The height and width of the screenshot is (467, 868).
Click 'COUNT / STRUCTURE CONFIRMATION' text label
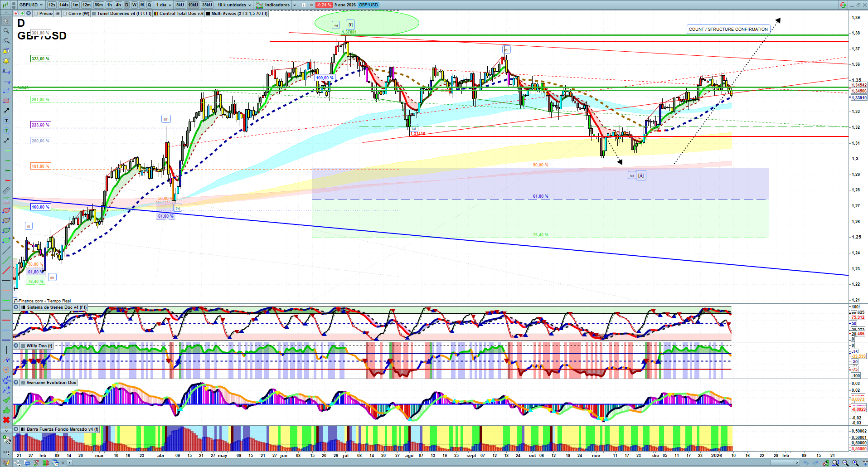(x=728, y=29)
